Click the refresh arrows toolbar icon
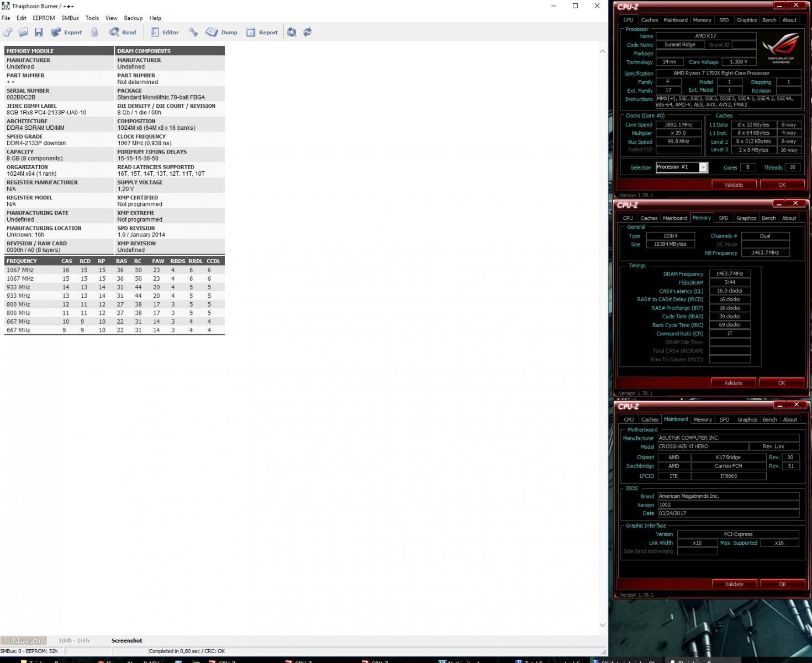 click(308, 33)
